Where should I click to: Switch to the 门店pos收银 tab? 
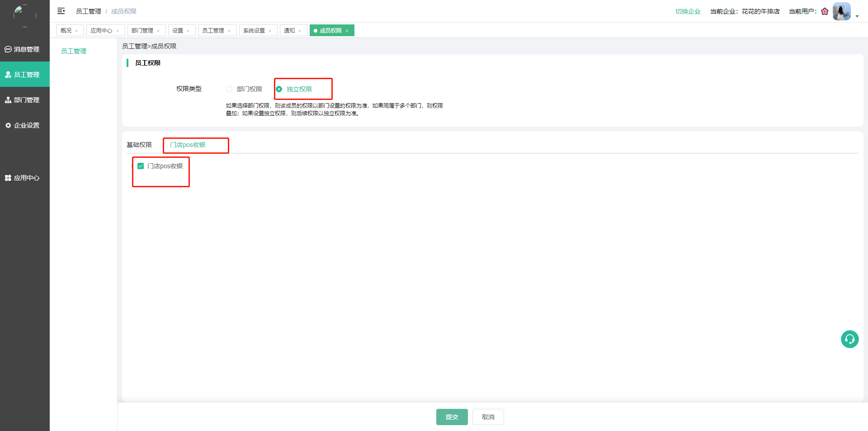click(x=188, y=145)
